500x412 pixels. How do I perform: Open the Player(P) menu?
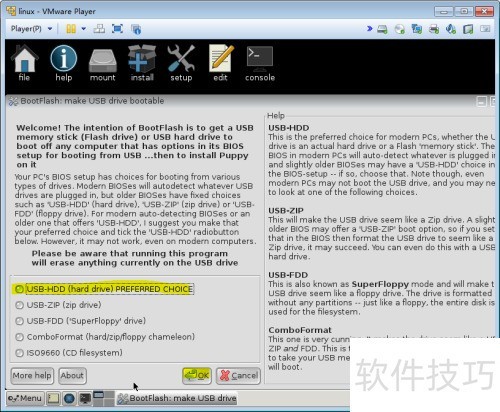click(31, 29)
